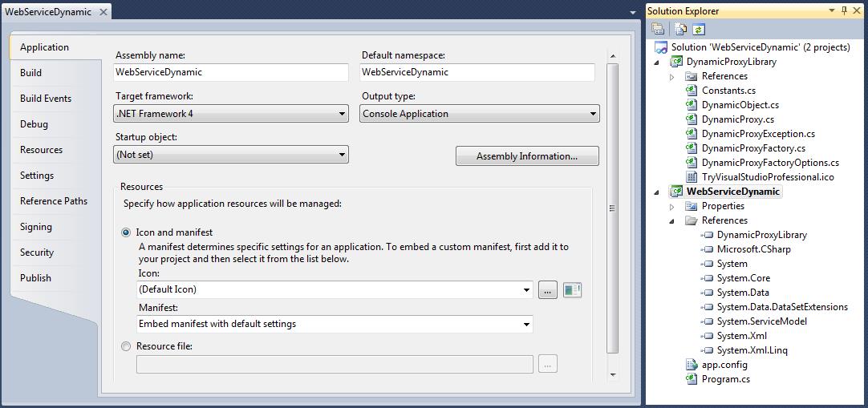This screenshot has width=868, height=408.
Task: Pin the Solution Explorer panel with auto-hide pin
Action: pyautogui.click(x=843, y=10)
